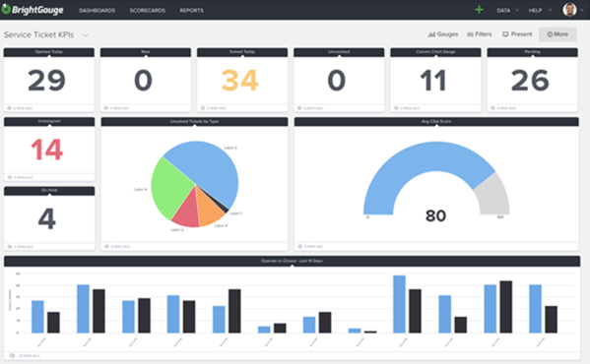Viewport: 590px width, 364px height.
Task: Open the Reports menu
Action: pos(191,11)
